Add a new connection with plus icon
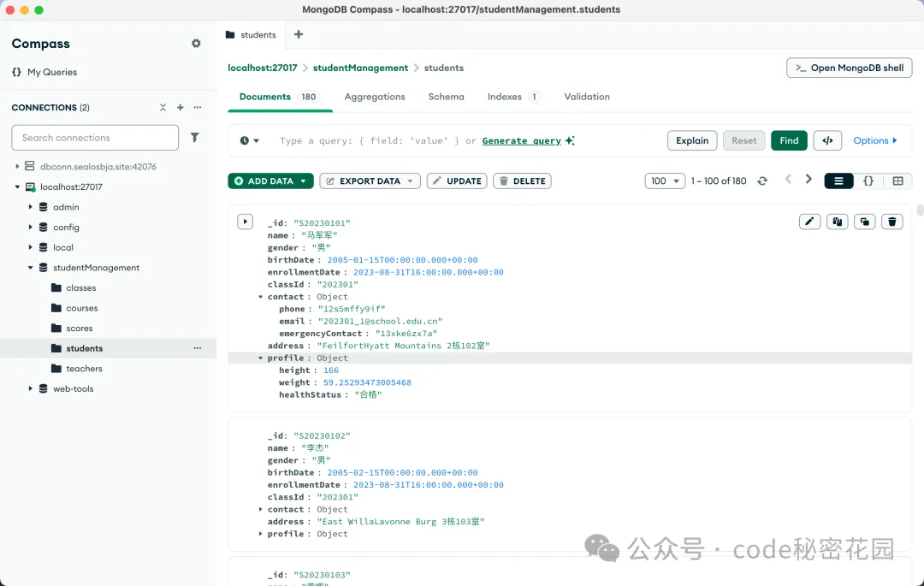The image size is (924, 586). (181, 107)
